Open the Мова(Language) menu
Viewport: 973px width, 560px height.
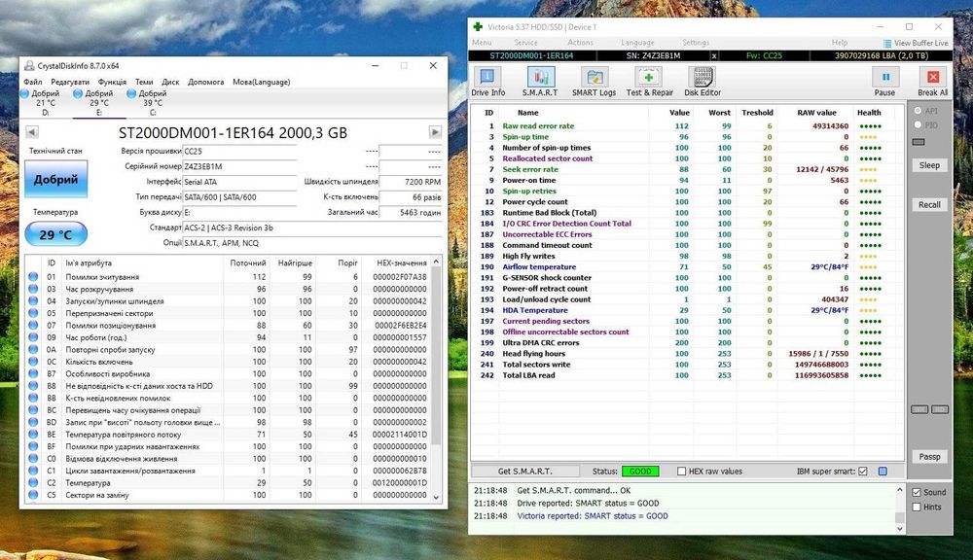261,82
